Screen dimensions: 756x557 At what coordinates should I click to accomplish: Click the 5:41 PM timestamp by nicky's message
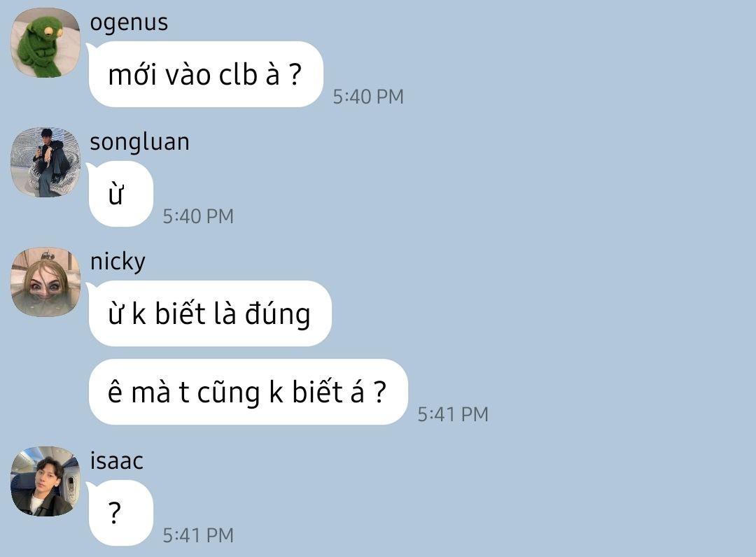[453, 414]
